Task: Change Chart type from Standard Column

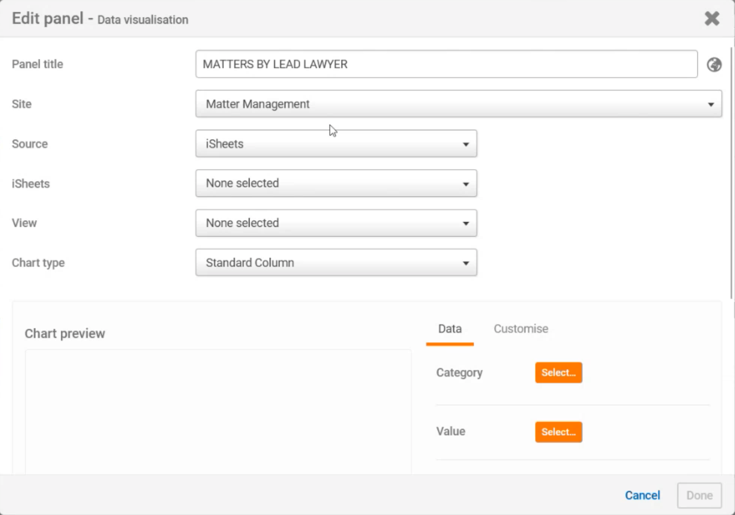Action: point(336,263)
